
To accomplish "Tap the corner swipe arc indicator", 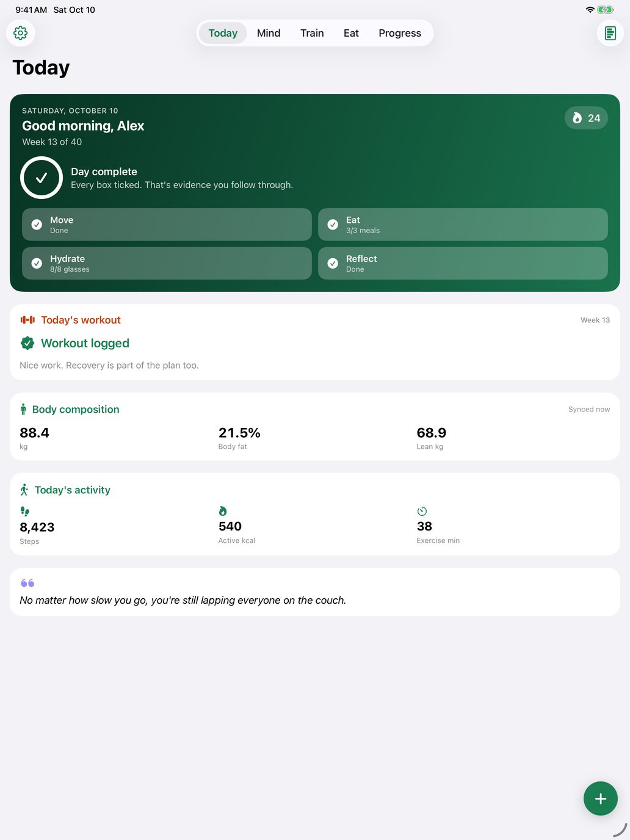I will click(x=620, y=830).
